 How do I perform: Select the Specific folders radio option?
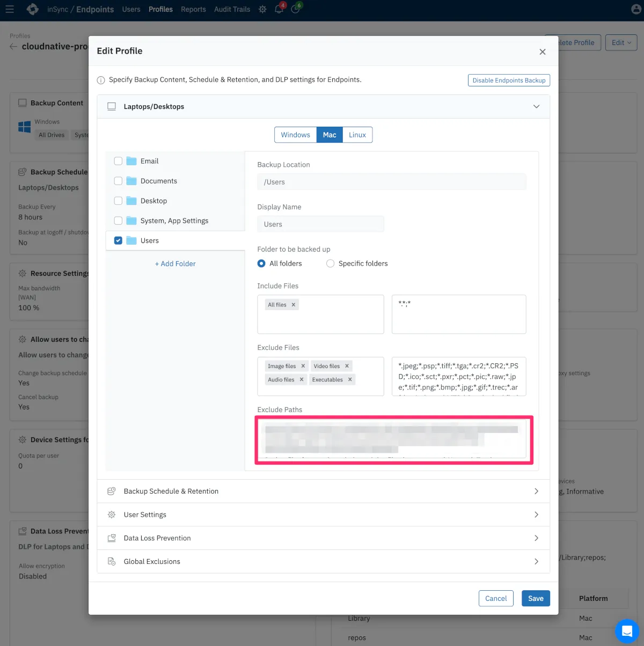tap(331, 263)
